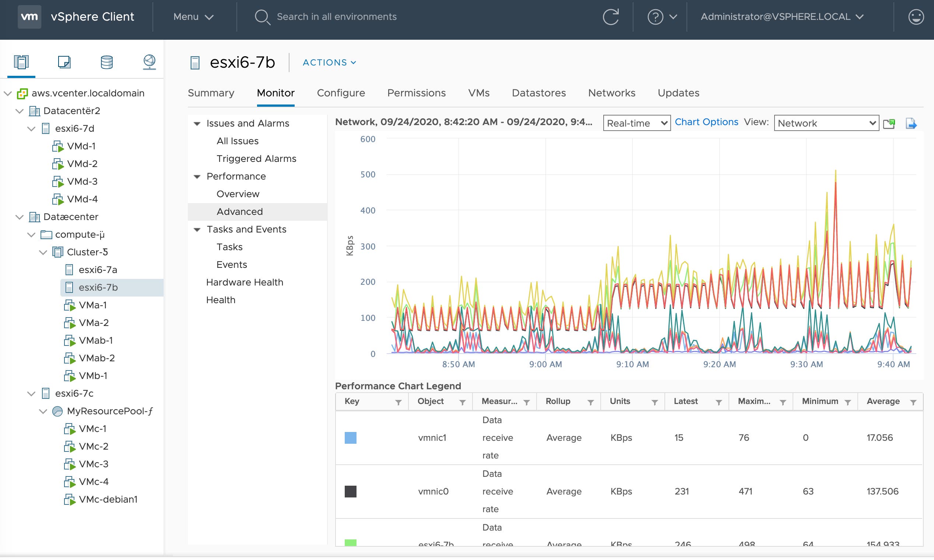The width and height of the screenshot is (934, 560).
Task: Switch to the Datastores tab
Action: tap(539, 93)
